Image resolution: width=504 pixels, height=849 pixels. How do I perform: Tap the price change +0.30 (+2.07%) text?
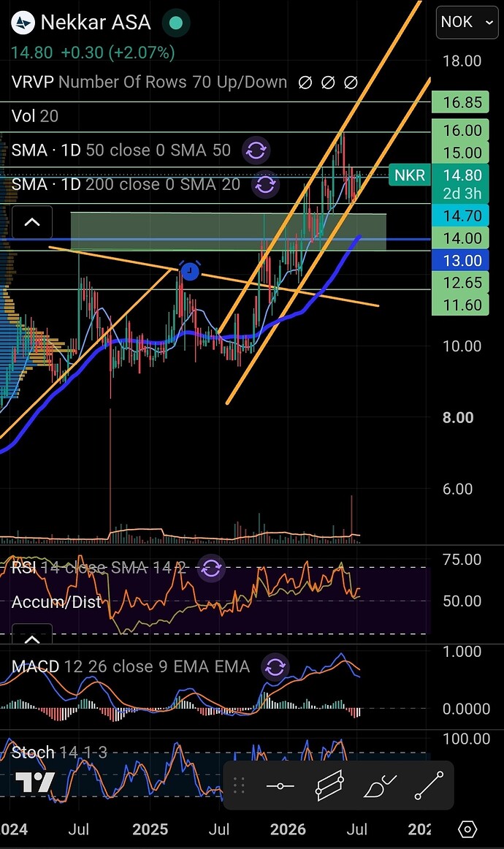(118, 53)
